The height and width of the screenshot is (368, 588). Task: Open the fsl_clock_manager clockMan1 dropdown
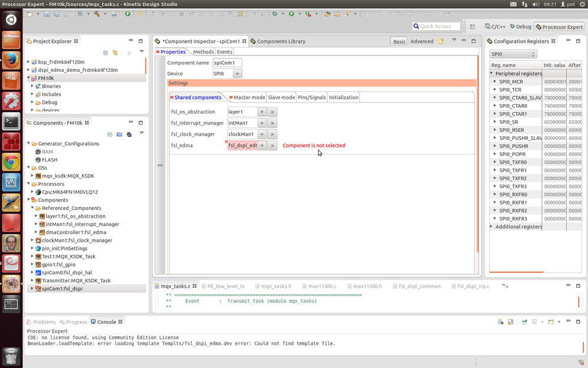coord(262,134)
